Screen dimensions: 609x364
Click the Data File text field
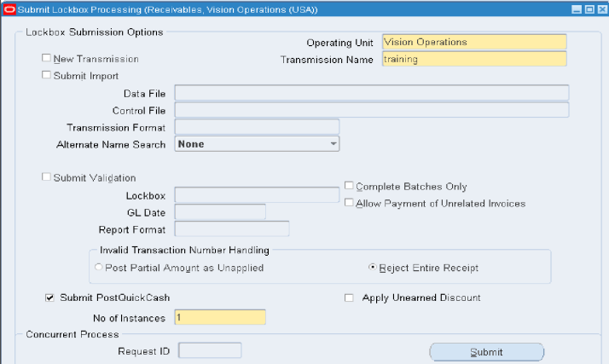[371, 93]
